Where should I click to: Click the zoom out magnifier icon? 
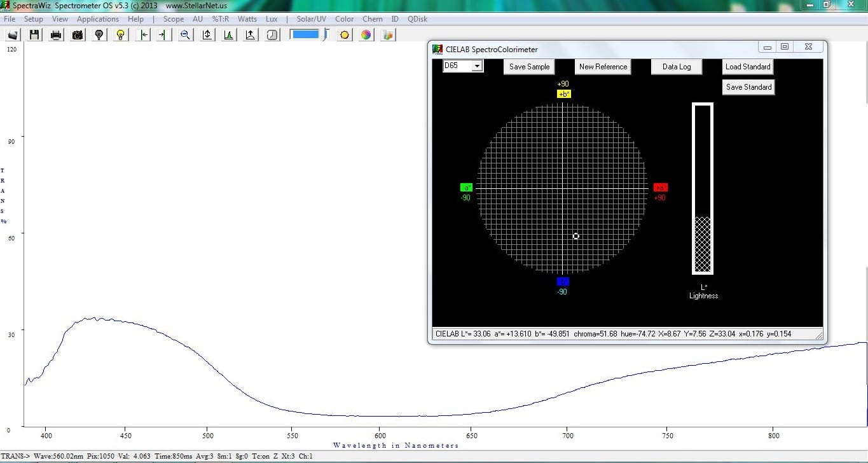click(x=185, y=35)
